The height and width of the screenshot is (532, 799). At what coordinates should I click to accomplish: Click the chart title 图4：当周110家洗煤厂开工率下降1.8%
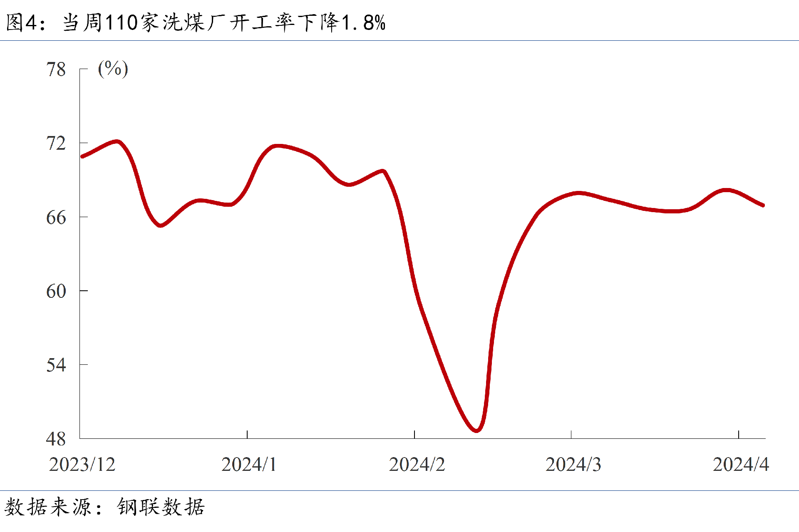point(196,22)
